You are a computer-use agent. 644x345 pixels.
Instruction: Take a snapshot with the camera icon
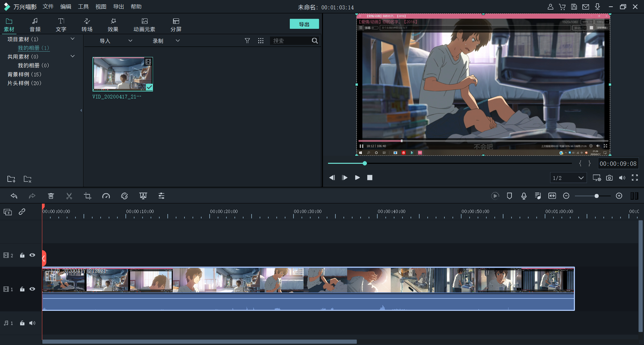pyautogui.click(x=609, y=178)
